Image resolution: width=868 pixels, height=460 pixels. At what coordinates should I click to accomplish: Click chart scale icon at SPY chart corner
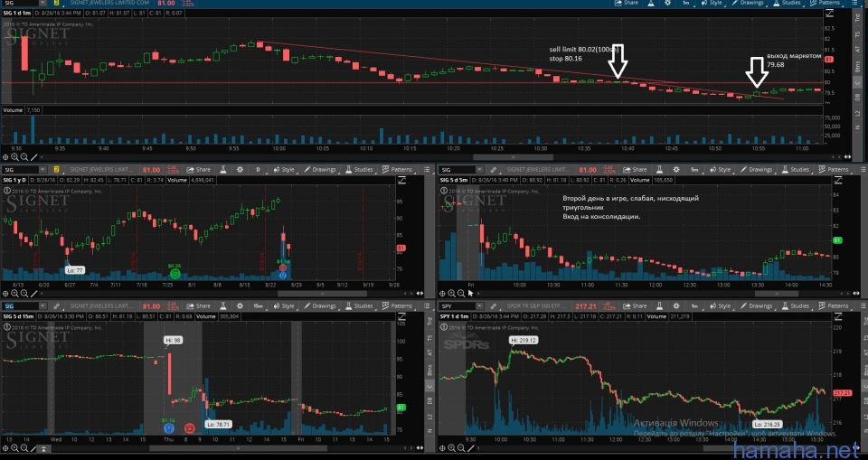(837, 316)
